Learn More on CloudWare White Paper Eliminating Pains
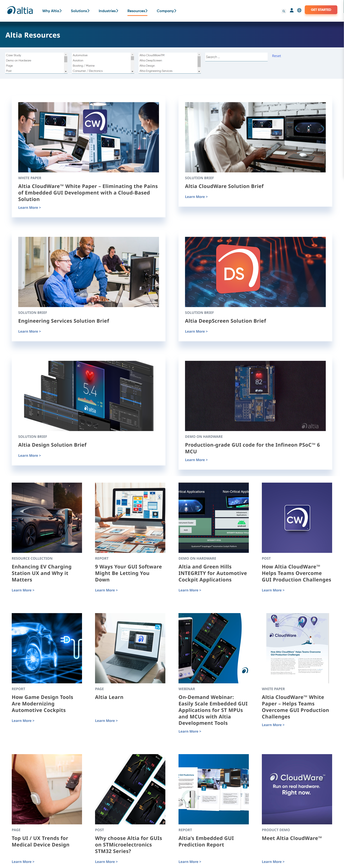The image size is (344, 868). [x=29, y=207]
